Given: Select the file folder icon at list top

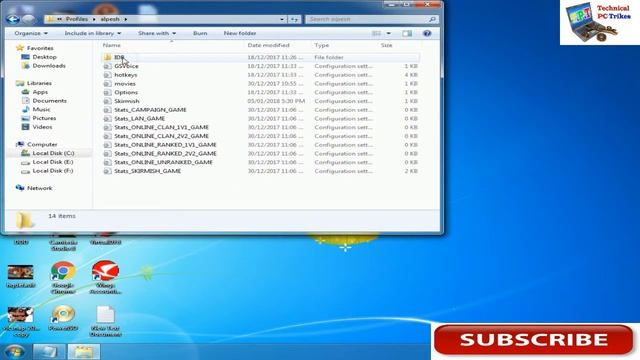Looking at the screenshot, I should pos(107,57).
